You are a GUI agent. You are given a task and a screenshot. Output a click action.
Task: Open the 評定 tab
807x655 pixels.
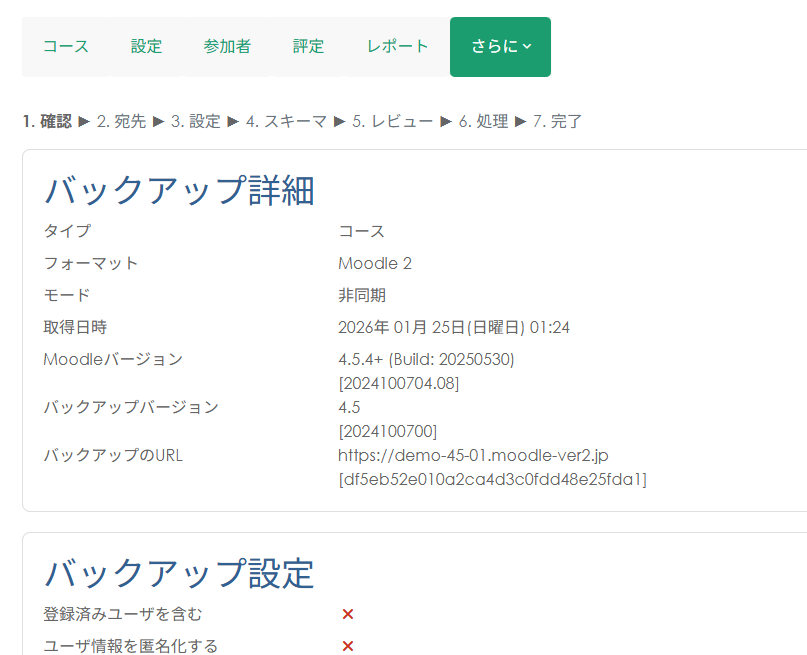[x=308, y=46]
